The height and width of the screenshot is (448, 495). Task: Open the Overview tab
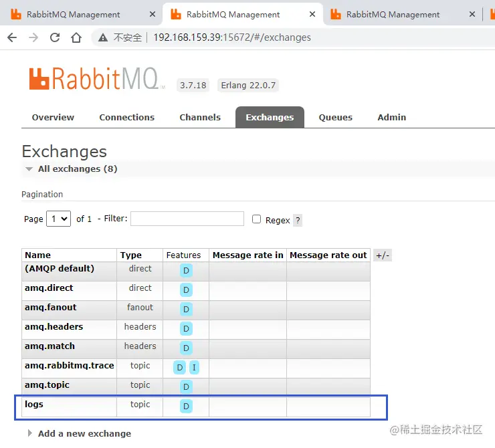coord(53,118)
